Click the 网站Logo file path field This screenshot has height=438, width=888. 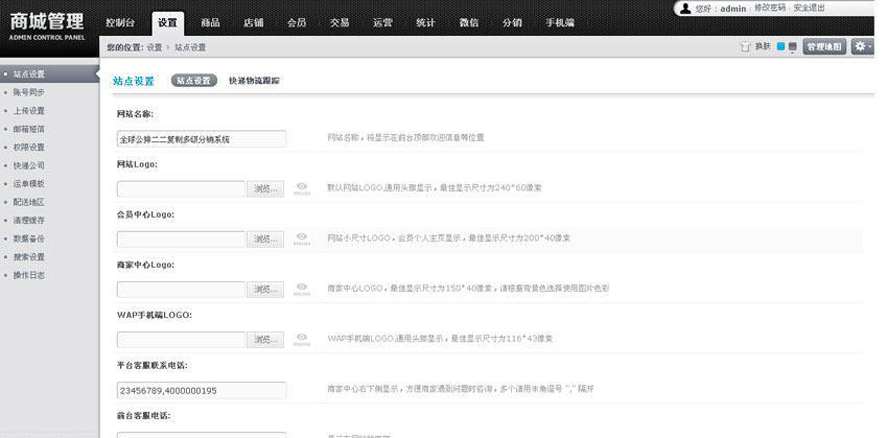pos(181,189)
